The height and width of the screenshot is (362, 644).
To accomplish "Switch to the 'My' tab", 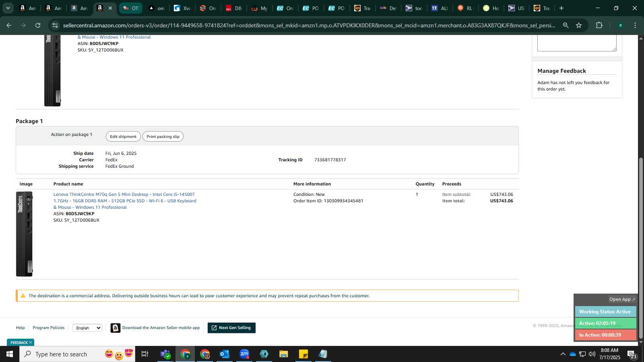I will click(260, 8).
